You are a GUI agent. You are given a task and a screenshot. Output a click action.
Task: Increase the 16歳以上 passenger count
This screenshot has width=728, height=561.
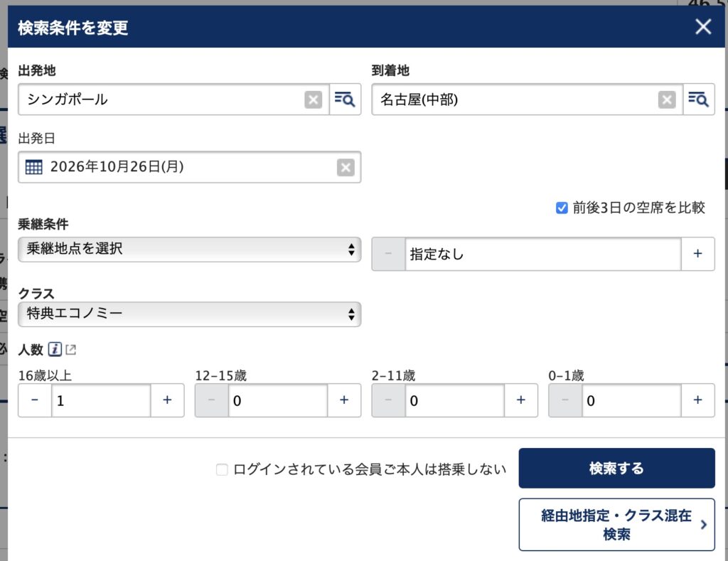(x=168, y=400)
